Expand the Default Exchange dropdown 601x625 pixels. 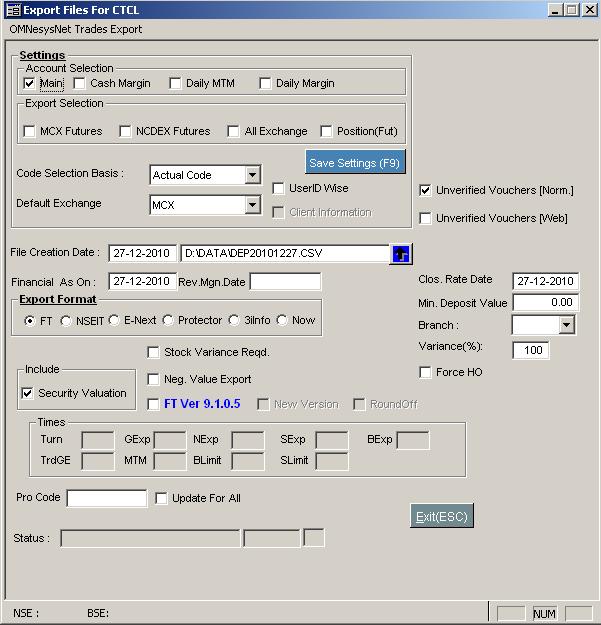[x=252, y=206]
